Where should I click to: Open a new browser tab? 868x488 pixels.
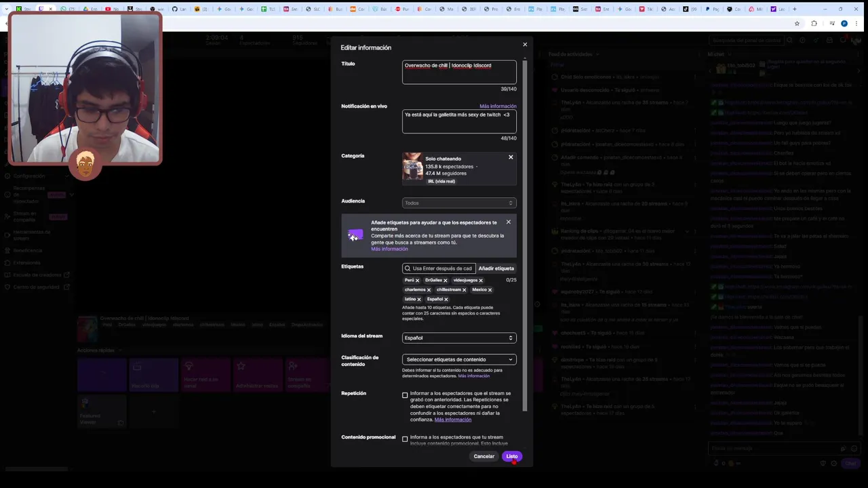click(x=795, y=9)
